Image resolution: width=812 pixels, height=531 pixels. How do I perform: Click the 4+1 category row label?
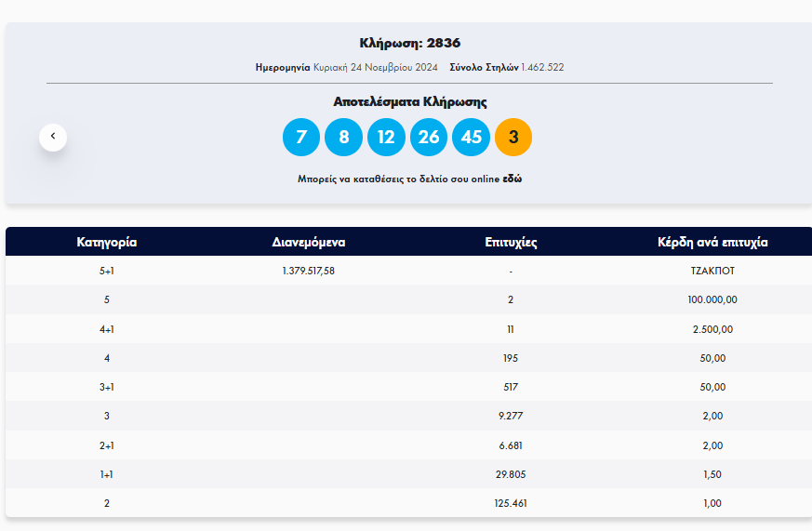pyautogui.click(x=107, y=329)
